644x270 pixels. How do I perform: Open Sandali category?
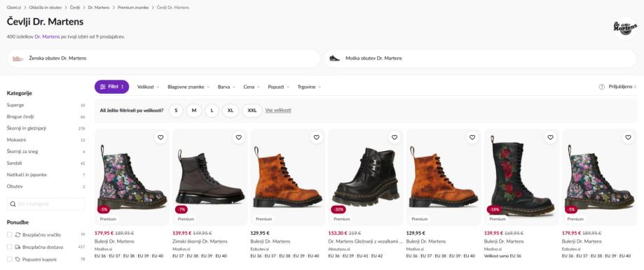[x=15, y=163]
